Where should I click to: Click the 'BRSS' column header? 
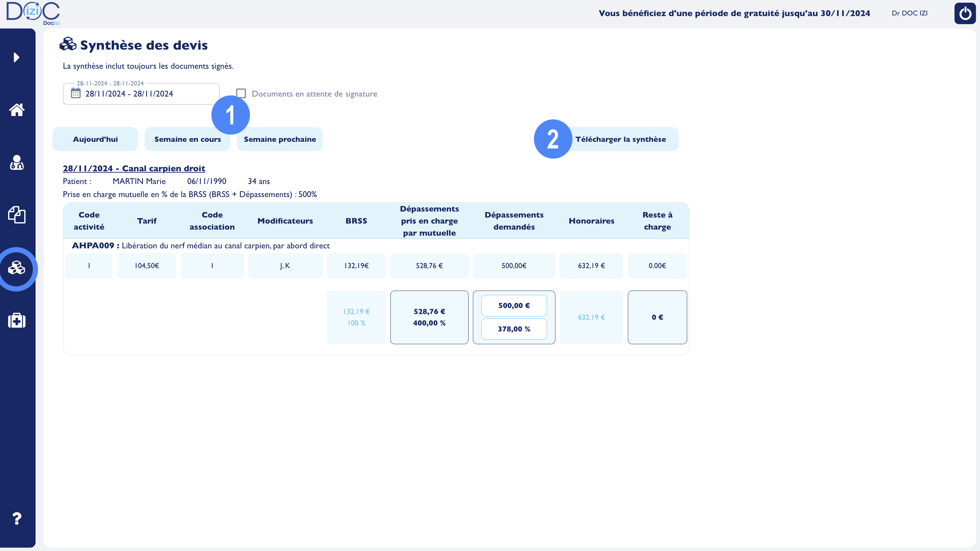click(x=356, y=221)
